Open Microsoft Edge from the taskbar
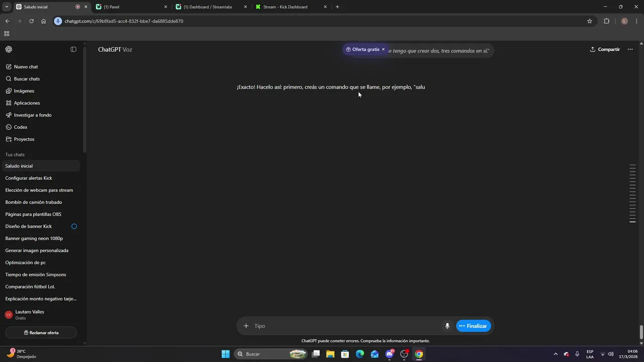644x362 pixels. (360, 354)
